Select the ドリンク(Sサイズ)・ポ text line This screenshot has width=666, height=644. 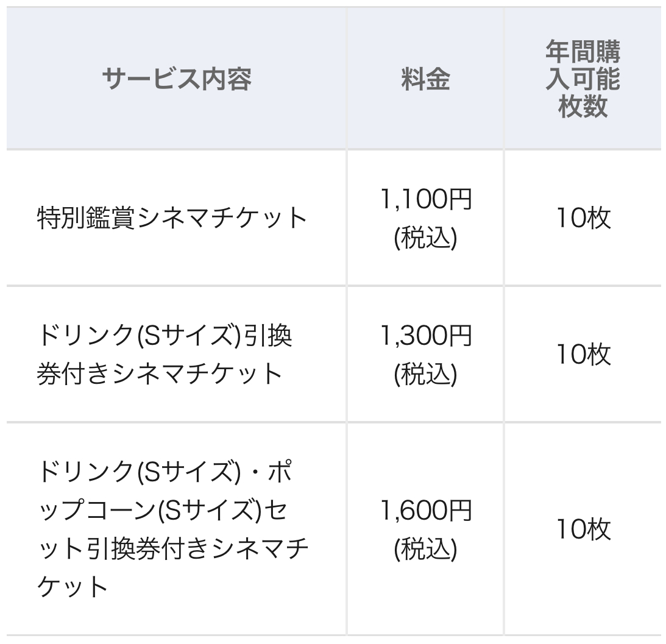165,472
